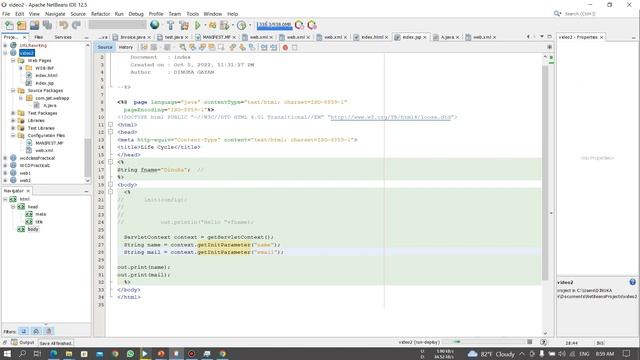This screenshot has height=360, width=640.
Task: Collapse code fold at line 19 body tag
Action: tap(111, 184)
